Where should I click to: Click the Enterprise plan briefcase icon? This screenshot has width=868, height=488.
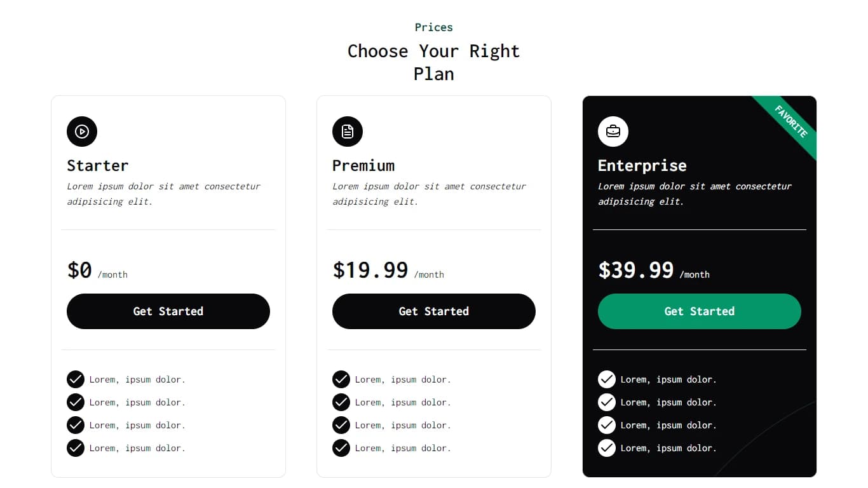point(613,132)
